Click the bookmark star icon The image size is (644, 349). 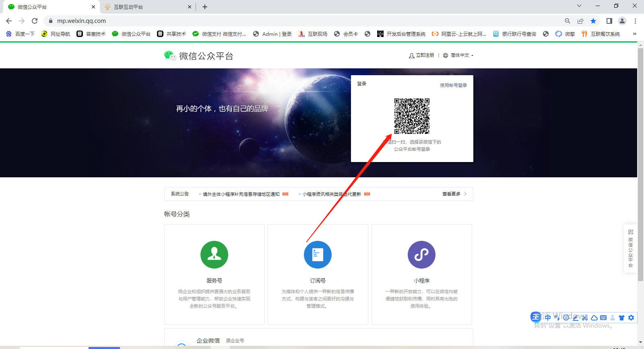[593, 21]
